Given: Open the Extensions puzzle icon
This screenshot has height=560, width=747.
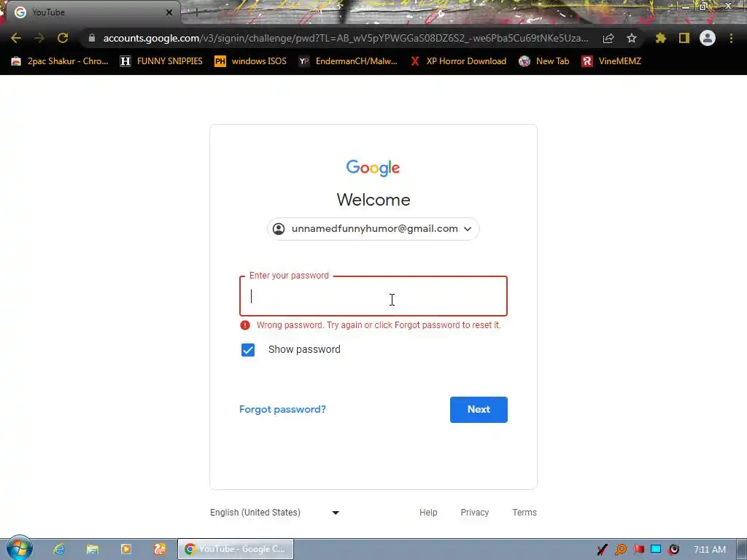Looking at the screenshot, I should 660,38.
